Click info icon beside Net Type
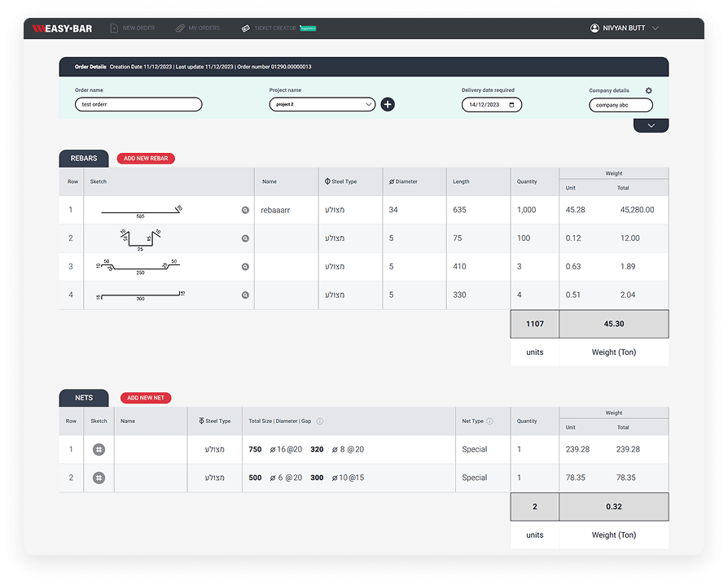This screenshot has height=585, width=728. click(489, 421)
